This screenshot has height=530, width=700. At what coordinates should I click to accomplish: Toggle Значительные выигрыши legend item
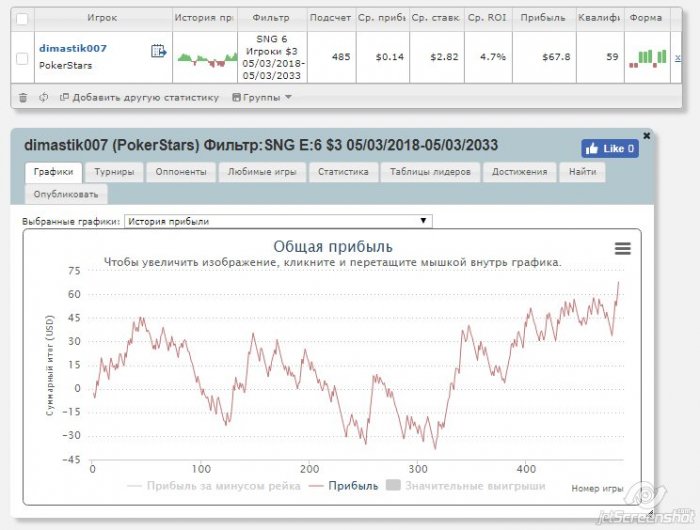pos(466,485)
